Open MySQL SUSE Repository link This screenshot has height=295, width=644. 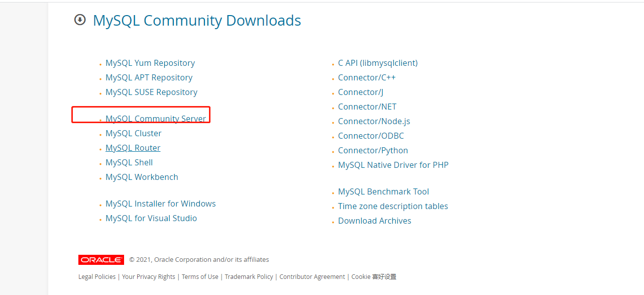151,92
